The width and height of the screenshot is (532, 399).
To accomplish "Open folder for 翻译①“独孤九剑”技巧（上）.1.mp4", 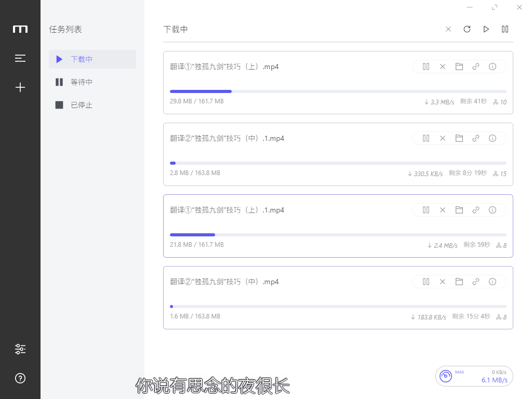I will [x=459, y=210].
